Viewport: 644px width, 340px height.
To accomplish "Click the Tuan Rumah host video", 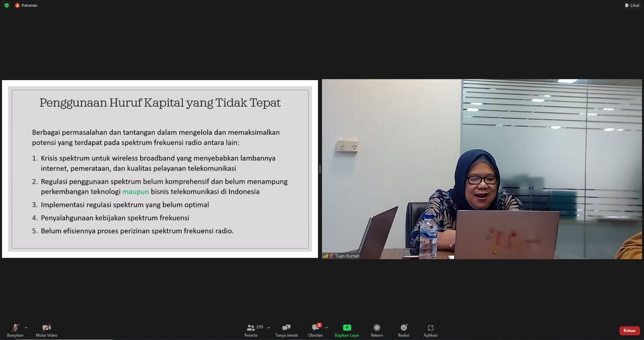I will (x=481, y=169).
